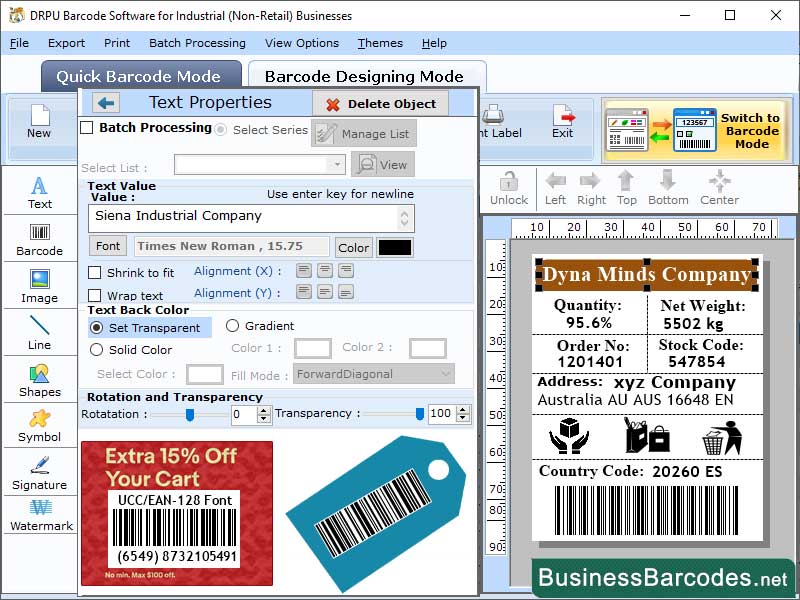Toggle the Wrap text option
The image size is (800, 600).
click(92, 294)
